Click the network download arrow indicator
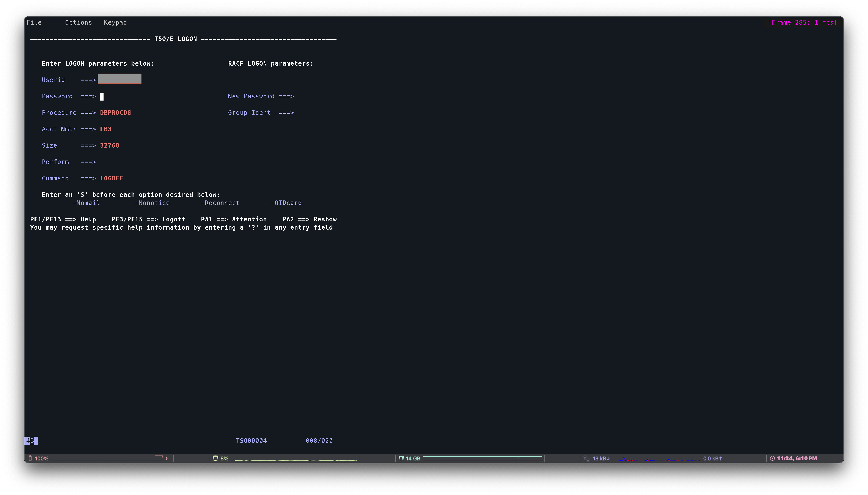Viewport: 868px width, 495px height. pyautogui.click(x=608, y=458)
